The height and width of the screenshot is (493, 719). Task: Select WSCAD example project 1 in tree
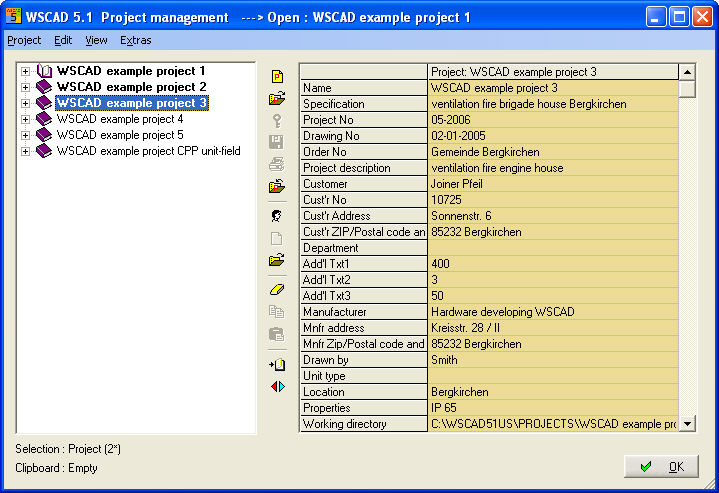[x=131, y=71]
